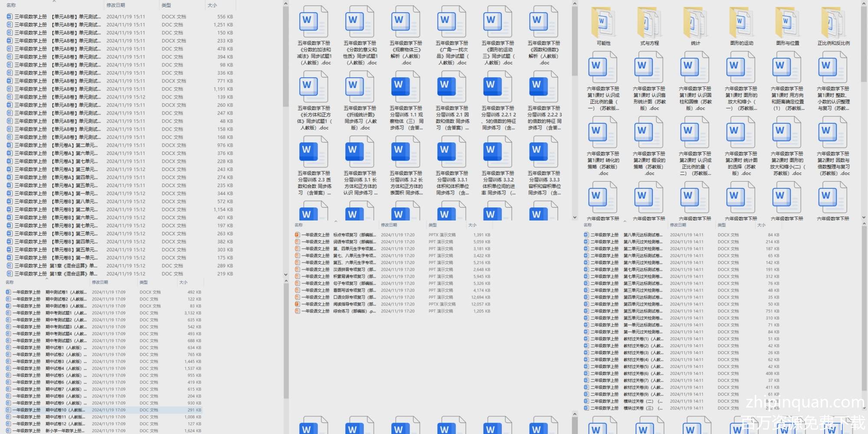Select 三年级数学上册 单元卷B 第八单元 document
Viewport: 868px width, 434px height.
56,201
